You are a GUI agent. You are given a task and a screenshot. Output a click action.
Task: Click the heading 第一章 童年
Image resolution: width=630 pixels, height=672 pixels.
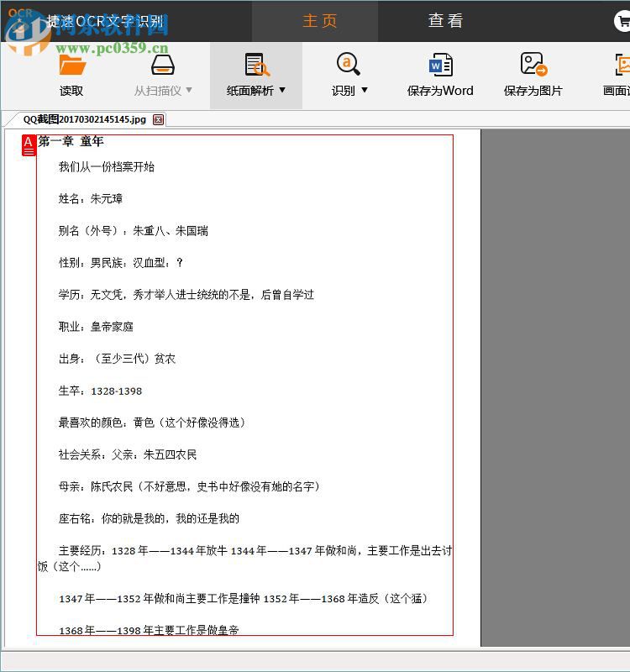coord(71,141)
